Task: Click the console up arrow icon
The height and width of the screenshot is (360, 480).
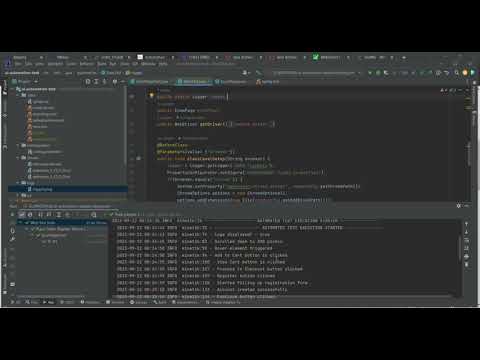Action: [466, 224]
